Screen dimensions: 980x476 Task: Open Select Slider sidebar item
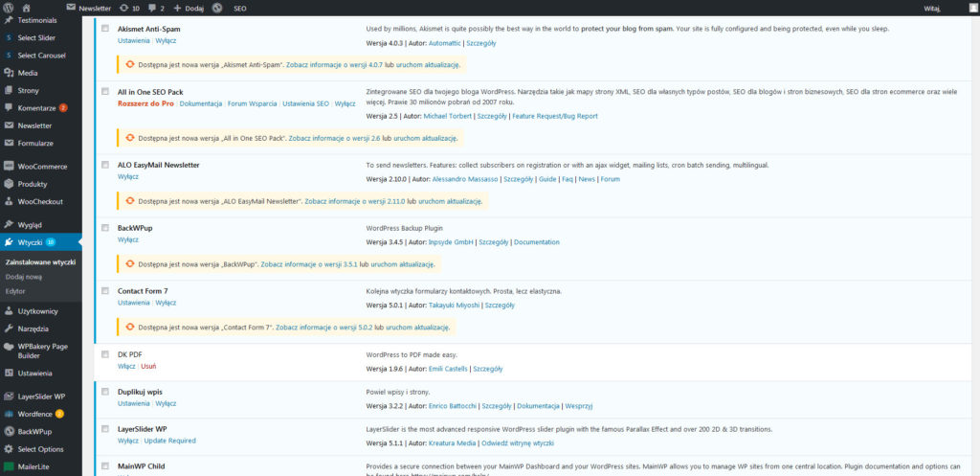coord(36,38)
